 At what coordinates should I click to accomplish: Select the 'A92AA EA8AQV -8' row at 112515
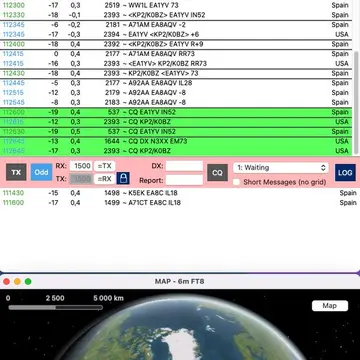coord(176,92)
